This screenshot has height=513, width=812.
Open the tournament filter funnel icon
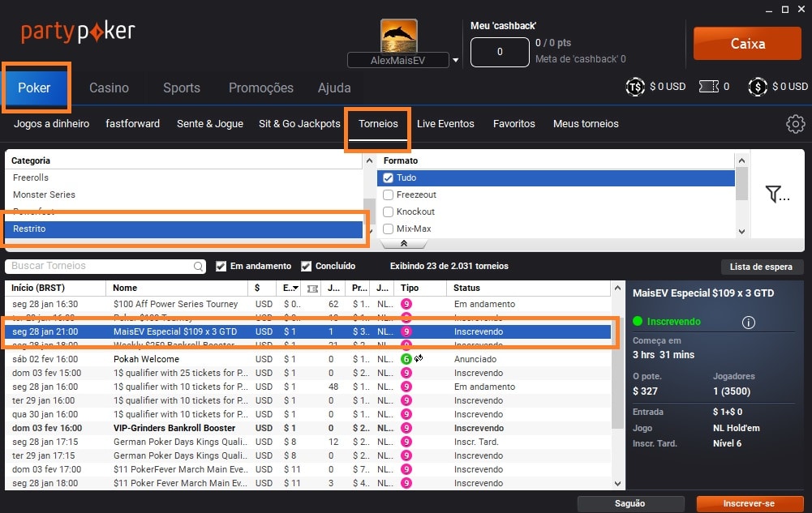(x=777, y=194)
